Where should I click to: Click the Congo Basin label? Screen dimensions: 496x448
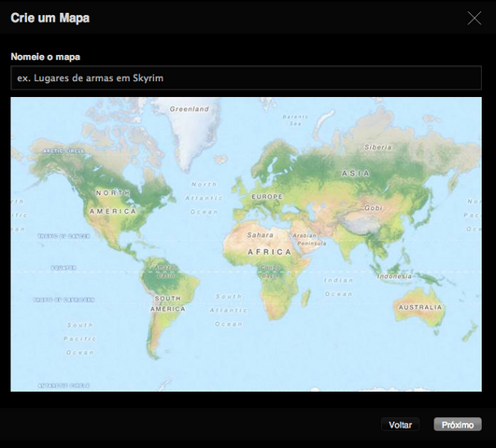tap(271, 272)
